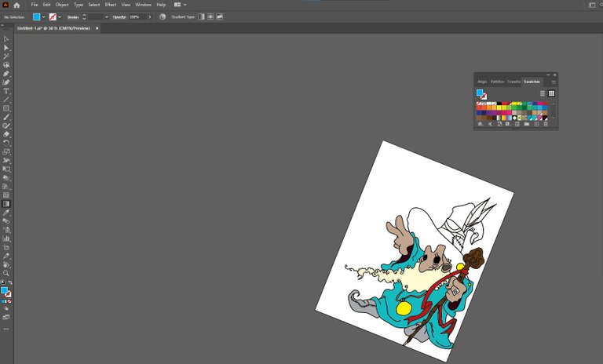Viewport: 603px width, 364px height.
Task: Delete swatch with trash icon
Action: pyautogui.click(x=546, y=124)
